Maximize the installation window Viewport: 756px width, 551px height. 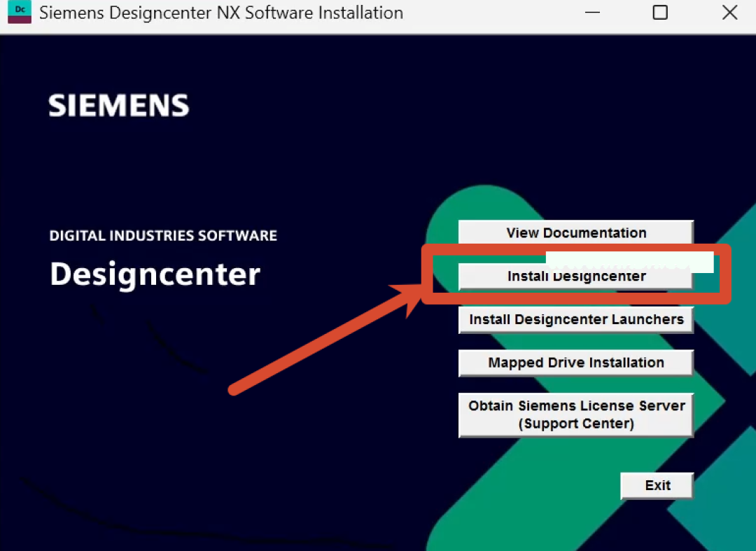(660, 13)
